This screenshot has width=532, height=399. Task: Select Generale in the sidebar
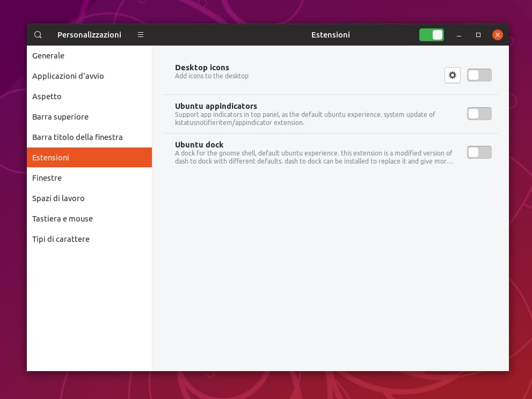click(x=89, y=56)
